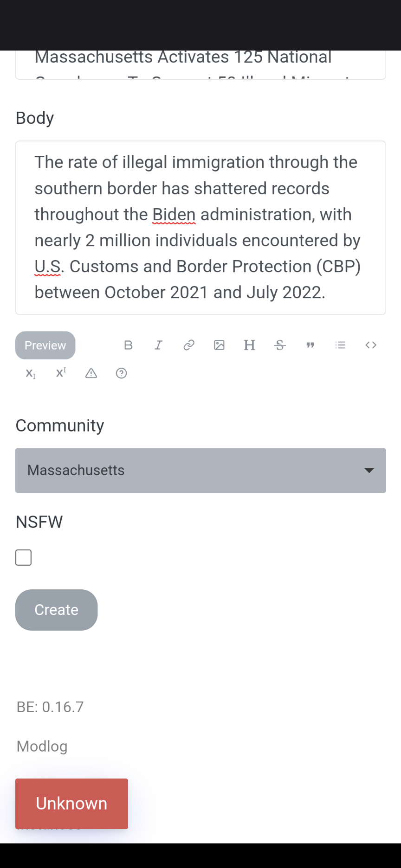The height and width of the screenshot is (868, 401).
Task: Switch to the Preview tab
Action: (x=45, y=345)
